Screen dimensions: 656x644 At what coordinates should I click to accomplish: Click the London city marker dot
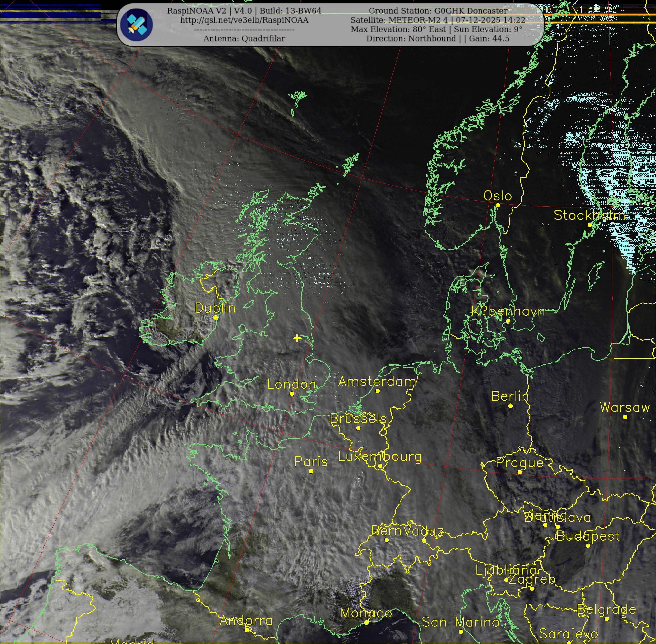(x=292, y=393)
